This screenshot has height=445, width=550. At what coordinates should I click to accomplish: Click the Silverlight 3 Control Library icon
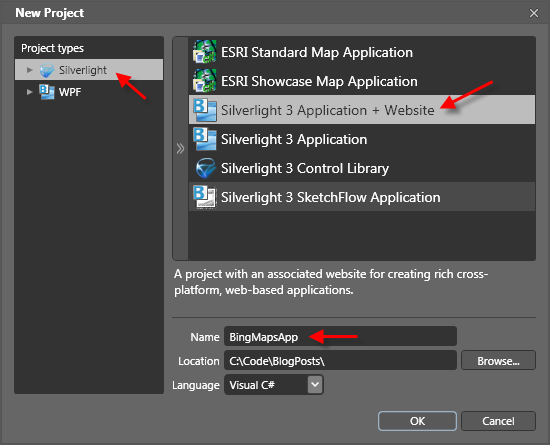pyautogui.click(x=205, y=168)
